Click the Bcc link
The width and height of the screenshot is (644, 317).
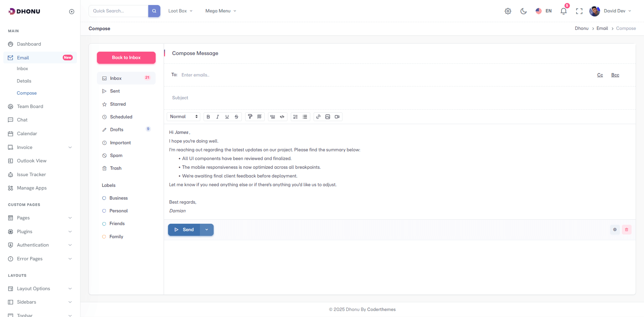pos(615,75)
